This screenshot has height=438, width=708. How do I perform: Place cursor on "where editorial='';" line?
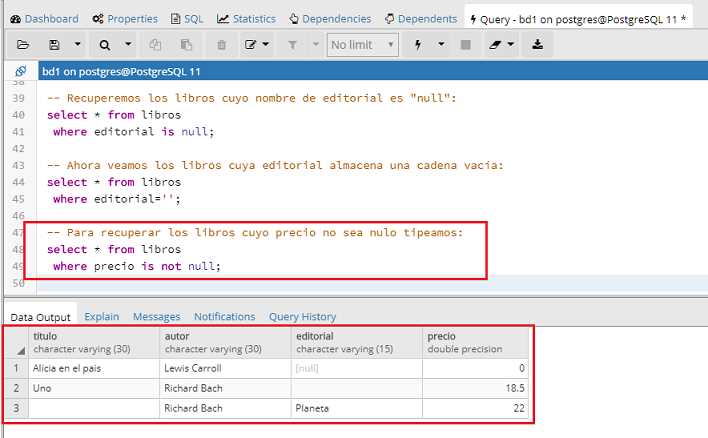tap(117, 199)
